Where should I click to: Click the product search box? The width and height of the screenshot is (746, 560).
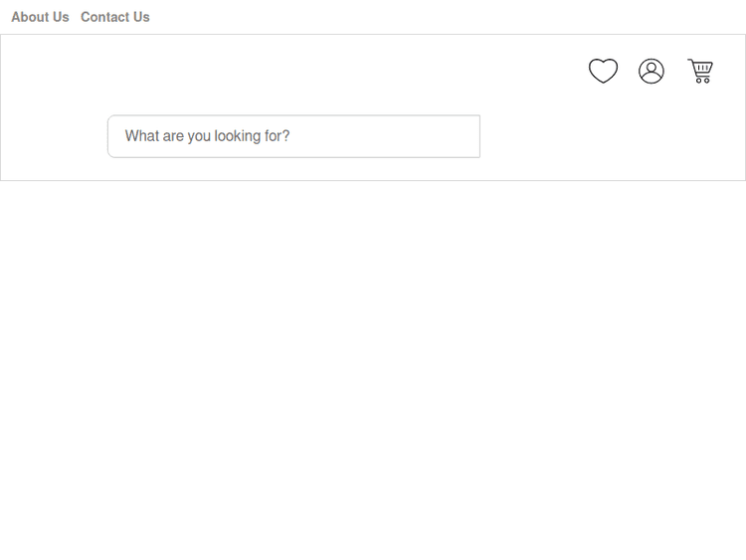coord(293,136)
